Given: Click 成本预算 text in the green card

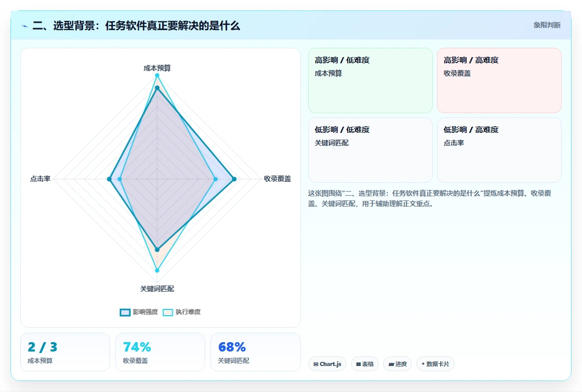Looking at the screenshot, I should (328, 73).
